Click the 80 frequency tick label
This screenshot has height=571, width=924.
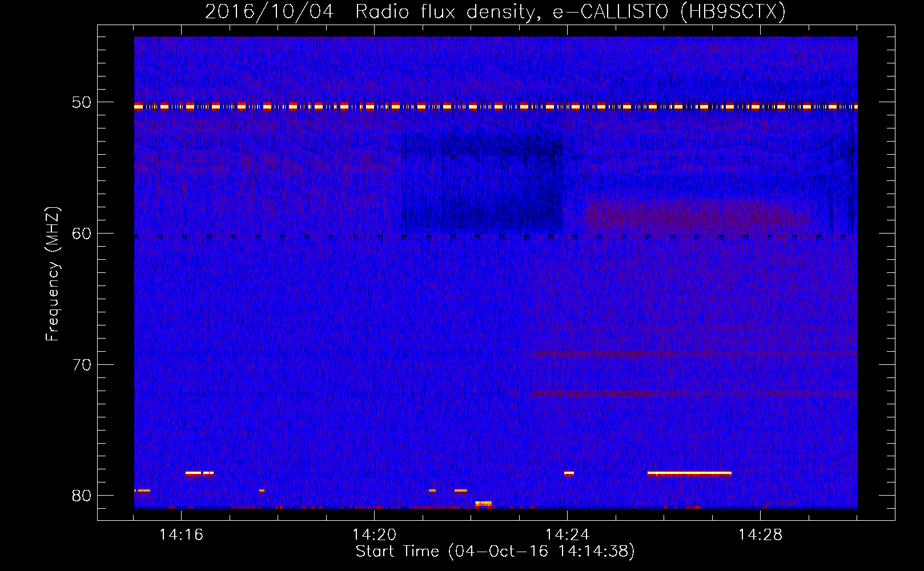[82, 495]
